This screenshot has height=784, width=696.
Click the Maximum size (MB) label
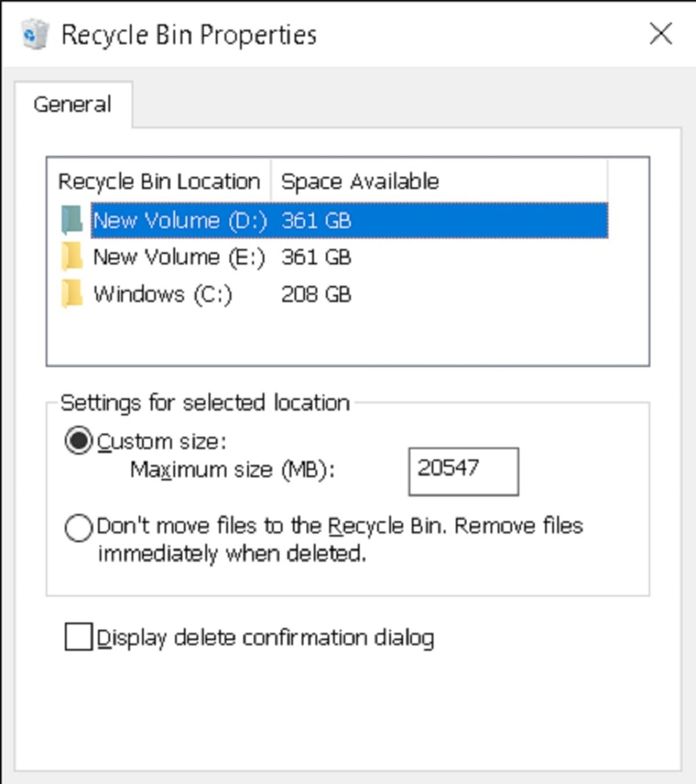click(232, 470)
